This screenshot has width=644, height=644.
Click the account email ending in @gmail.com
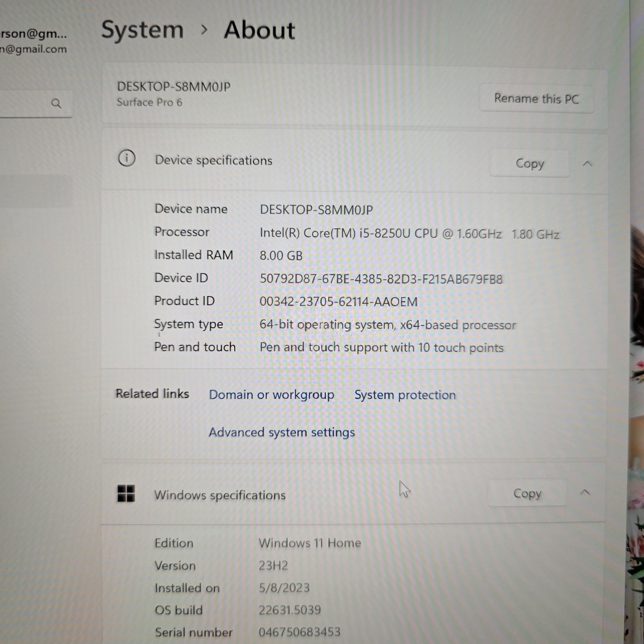[33, 50]
